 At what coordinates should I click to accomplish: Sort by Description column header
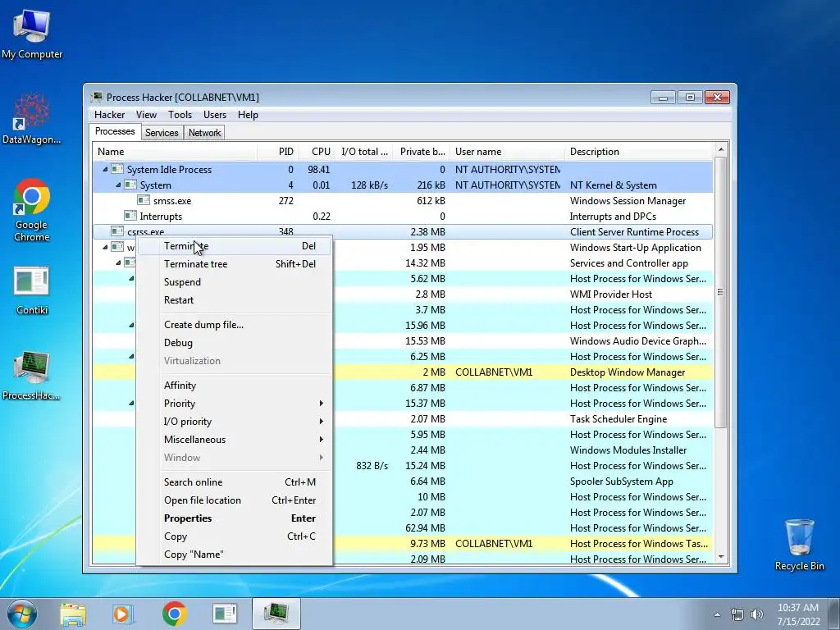click(638, 152)
